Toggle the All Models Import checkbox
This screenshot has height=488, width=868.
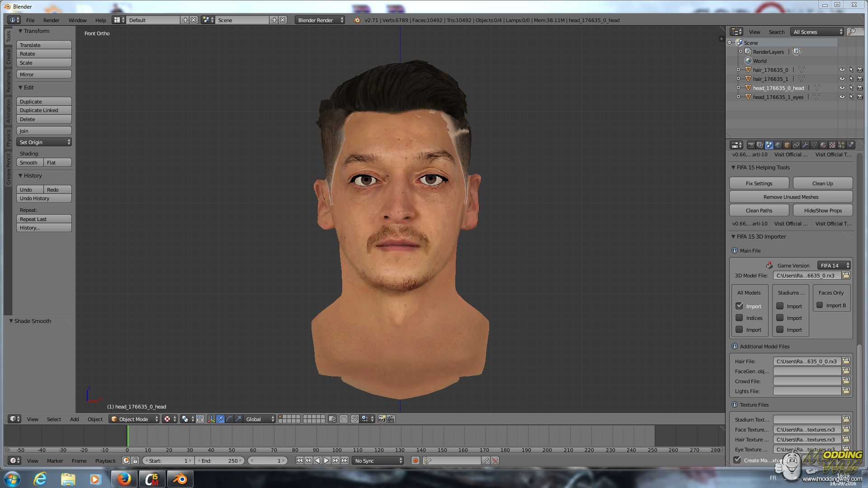740,306
